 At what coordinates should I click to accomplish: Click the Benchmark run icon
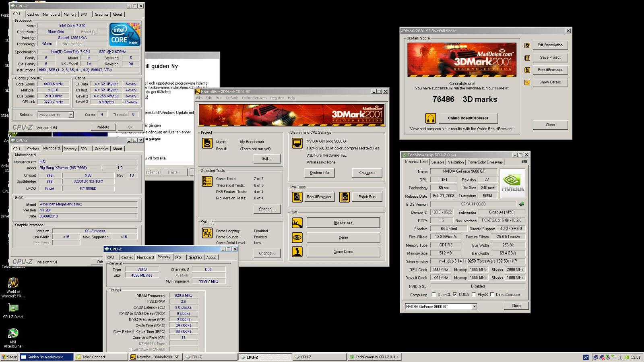click(297, 223)
